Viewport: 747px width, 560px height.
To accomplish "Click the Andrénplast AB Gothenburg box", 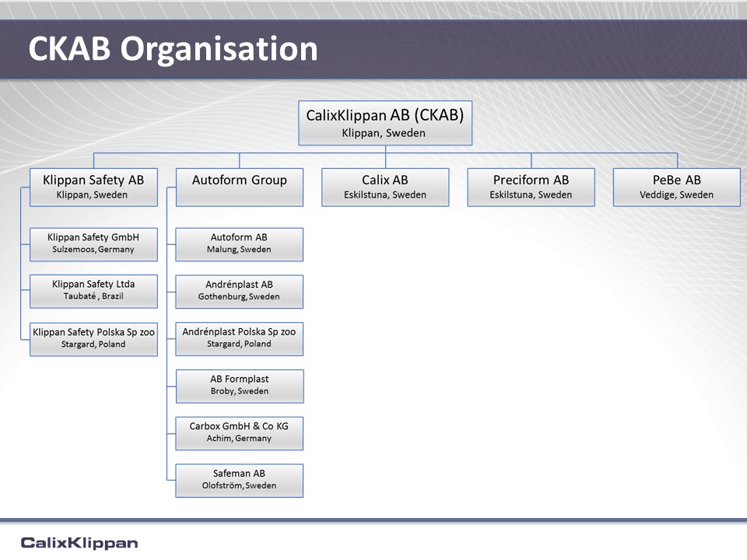I will pos(239,292).
